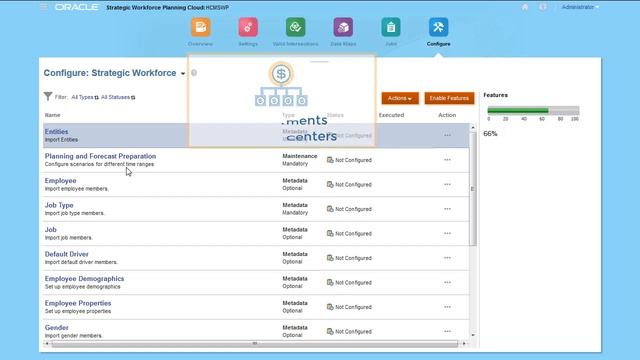This screenshot has height=360, width=640.
Task: Open the Settings card icon
Action: (x=248, y=27)
